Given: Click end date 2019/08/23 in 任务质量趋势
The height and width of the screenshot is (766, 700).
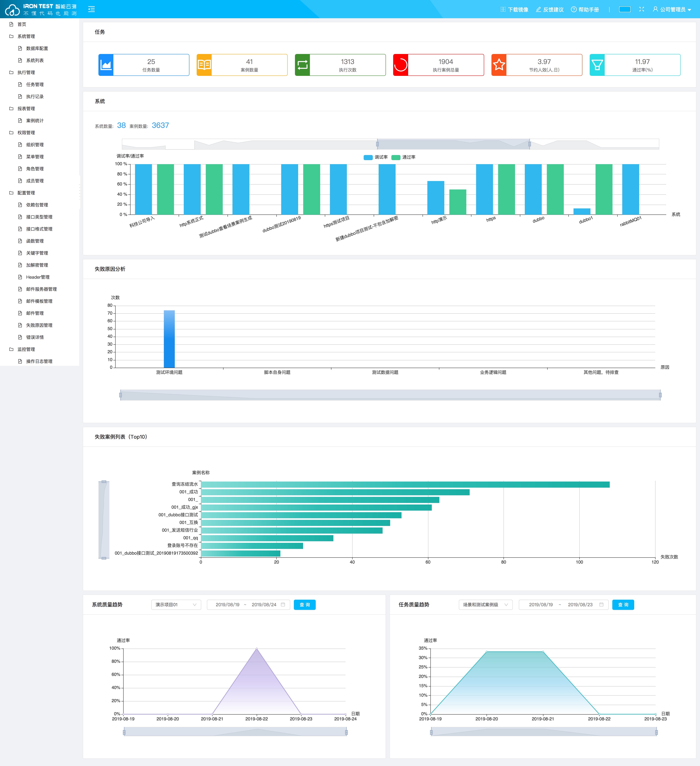Looking at the screenshot, I should [x=580, y=605].
